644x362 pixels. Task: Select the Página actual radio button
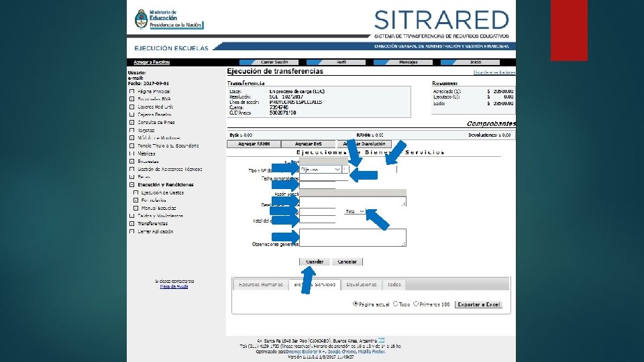coord(356,304)
